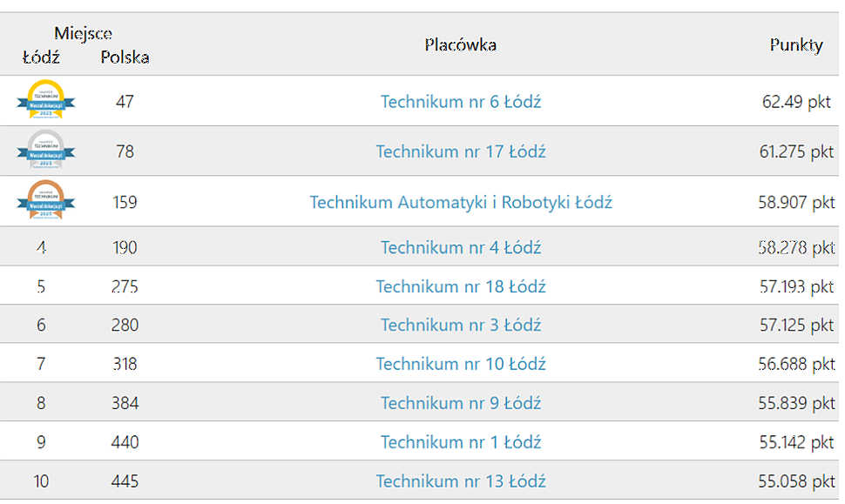The width and height of the screenshot is (845, 504).
Task: Open the Technikum nr 6 Łódź link
Action: click(x=460, y=102)
